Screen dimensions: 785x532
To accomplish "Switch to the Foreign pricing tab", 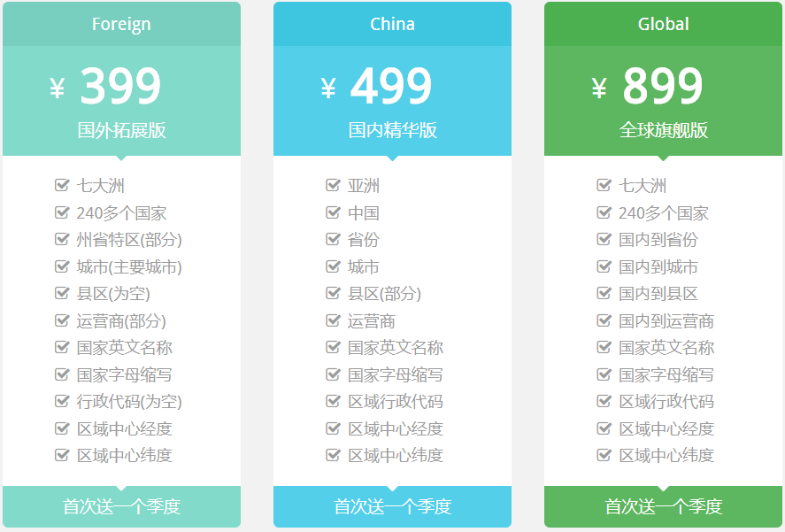I will pyautogui.click(x=122, y=24).
